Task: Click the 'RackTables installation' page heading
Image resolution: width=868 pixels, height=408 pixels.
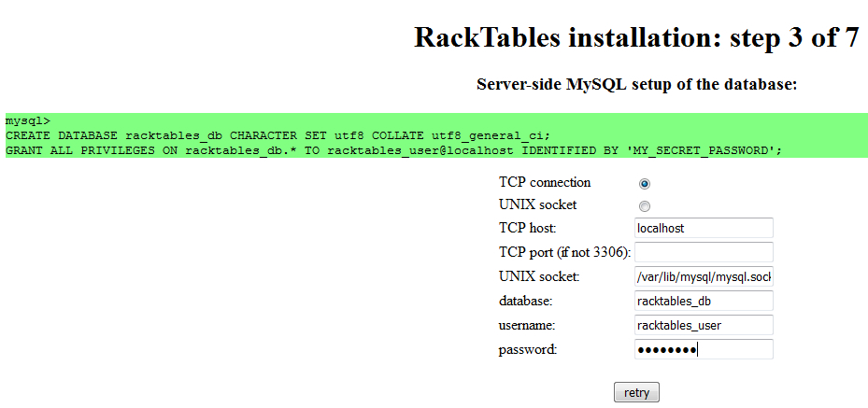Action: [635, 38]
